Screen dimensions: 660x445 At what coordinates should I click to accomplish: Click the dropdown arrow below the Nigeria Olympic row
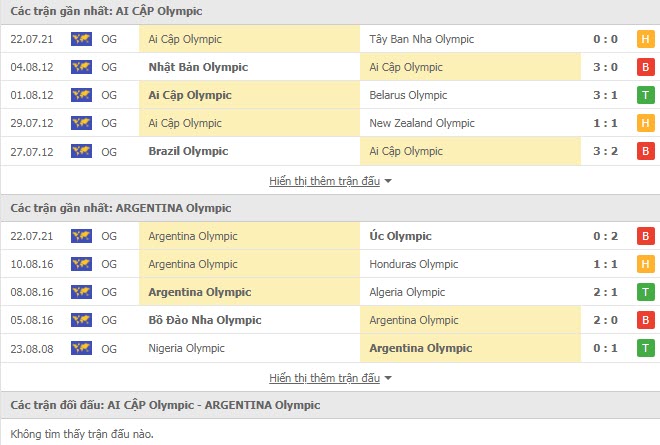click(388, 379)
